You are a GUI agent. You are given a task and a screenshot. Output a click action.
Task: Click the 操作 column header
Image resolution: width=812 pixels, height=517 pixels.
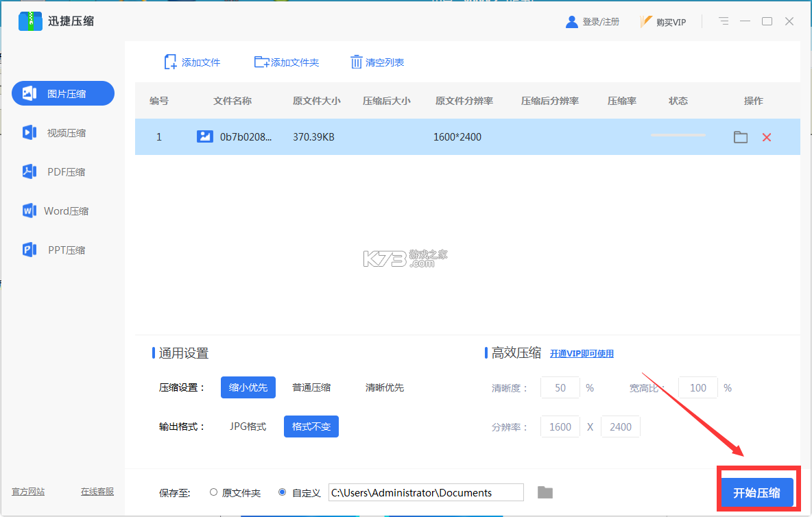(754, 101)
